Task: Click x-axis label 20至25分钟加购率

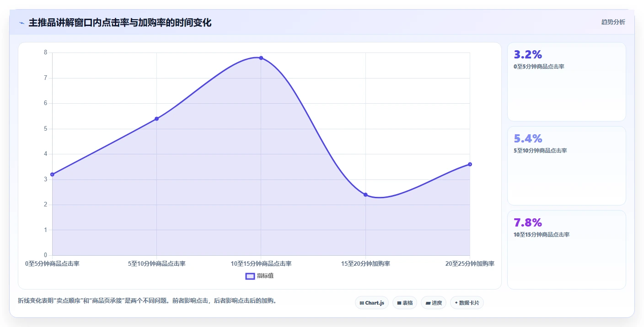Action: coord(470,264)
